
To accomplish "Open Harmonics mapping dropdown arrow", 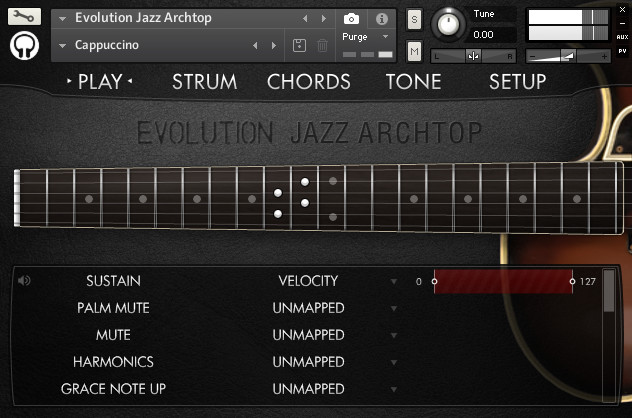I will pos(394,362).
